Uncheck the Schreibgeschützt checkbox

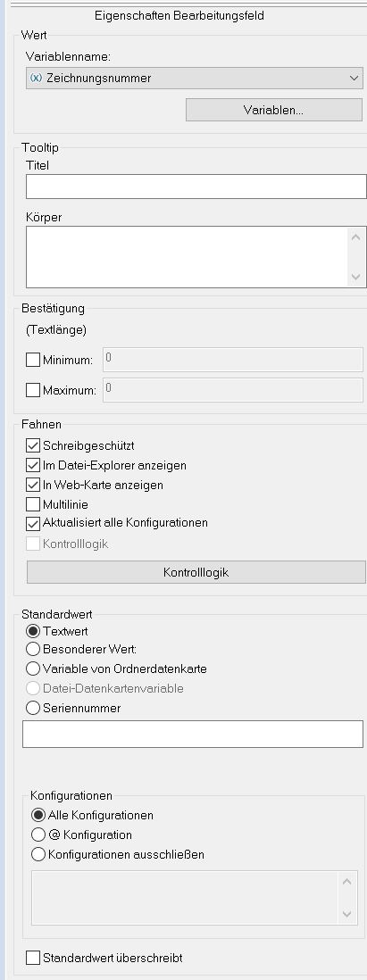pyautogui.click(x=33, y=445)
